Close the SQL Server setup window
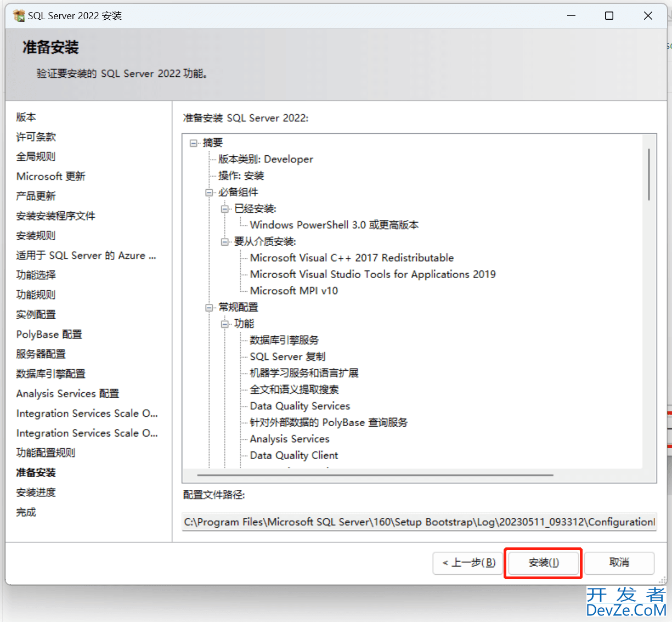672x622 pixels. tap(648, 16)
